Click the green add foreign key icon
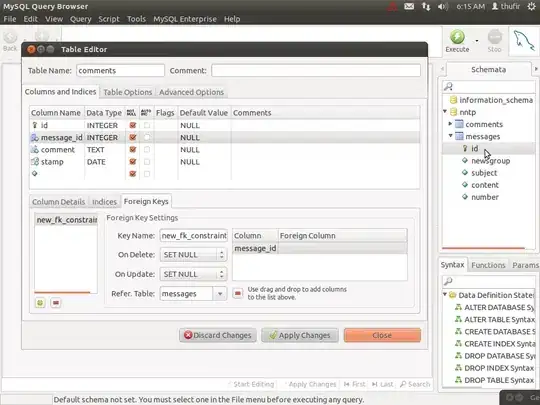The image size is (540, 405). click(x=40, y=303)
